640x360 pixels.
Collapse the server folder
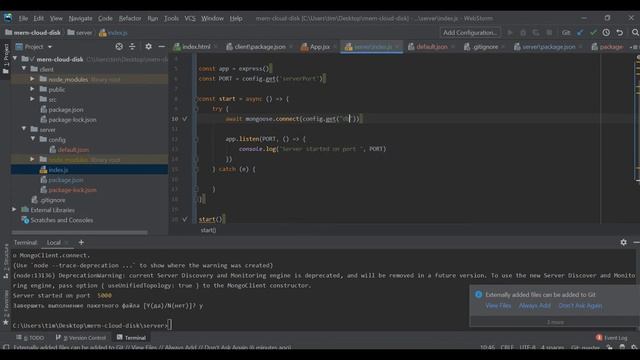click(24, 129)
